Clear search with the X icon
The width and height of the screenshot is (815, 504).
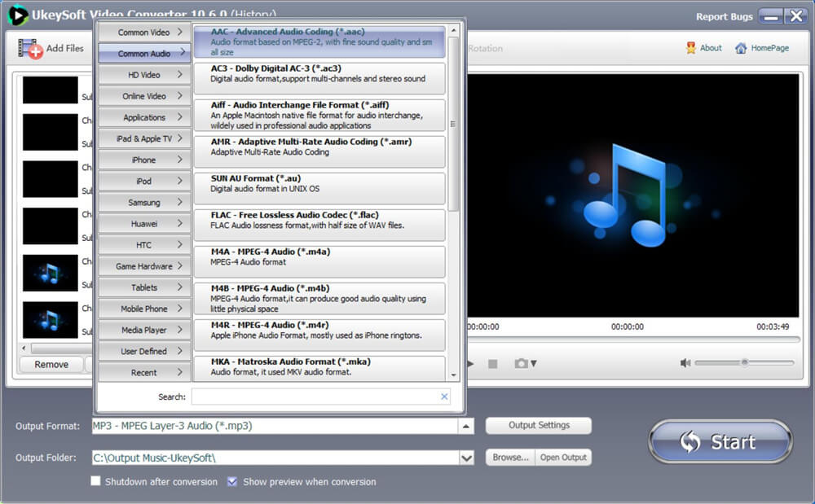(x=444, y=397)
